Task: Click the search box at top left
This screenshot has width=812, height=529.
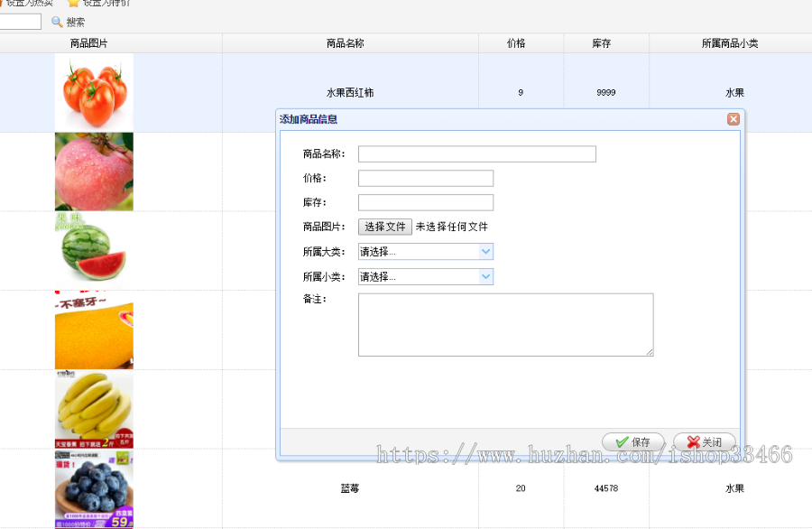Action: (20, 22)
